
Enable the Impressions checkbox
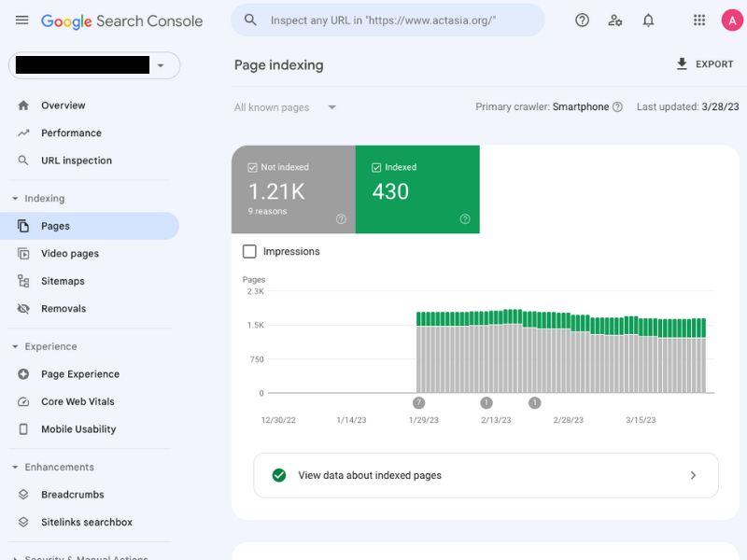(249, 251)
